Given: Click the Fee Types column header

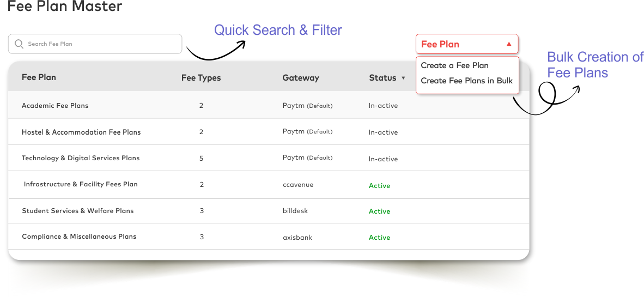Looking at the screenshot, I should click(201, 78).
